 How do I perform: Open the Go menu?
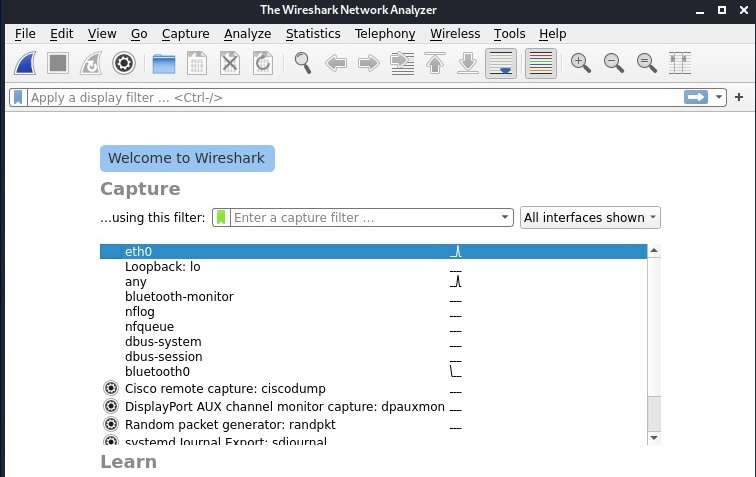click(139, 34)
